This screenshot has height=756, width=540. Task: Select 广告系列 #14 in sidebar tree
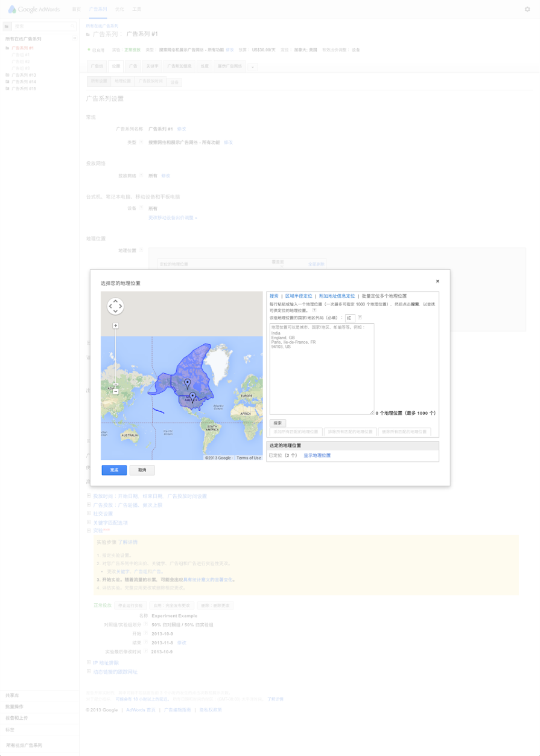(24, 82)
